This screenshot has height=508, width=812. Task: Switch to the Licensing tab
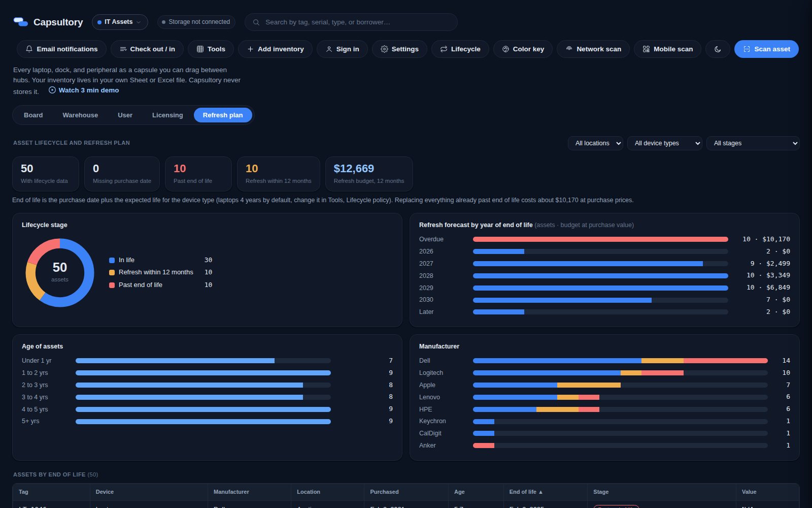(167, 115)
